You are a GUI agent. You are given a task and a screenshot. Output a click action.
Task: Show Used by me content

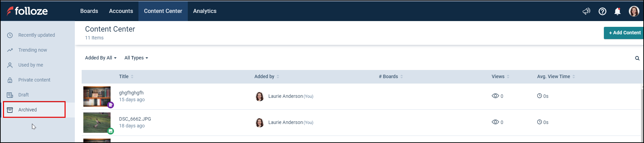pos(31,65)
